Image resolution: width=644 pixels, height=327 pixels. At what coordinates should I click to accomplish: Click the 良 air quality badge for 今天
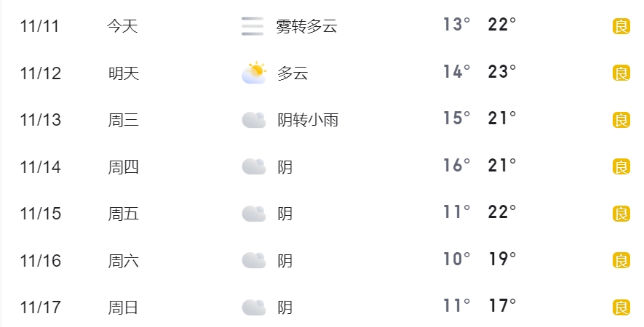pos(621,26)
